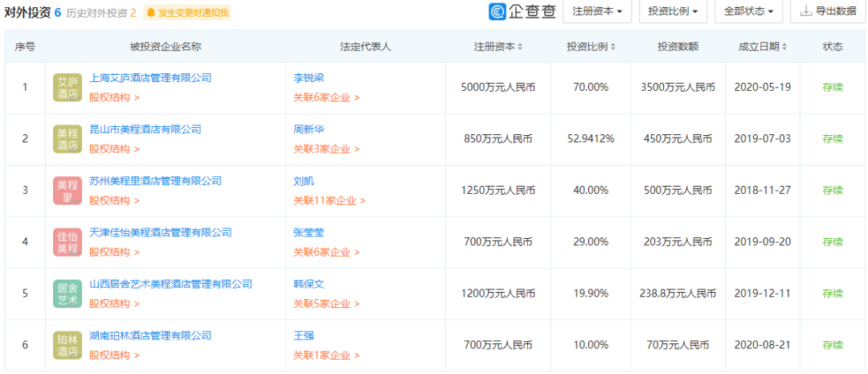Click 关联6家企业 under 李锐梁
868x374 pixels.
(x=326, y=98)
